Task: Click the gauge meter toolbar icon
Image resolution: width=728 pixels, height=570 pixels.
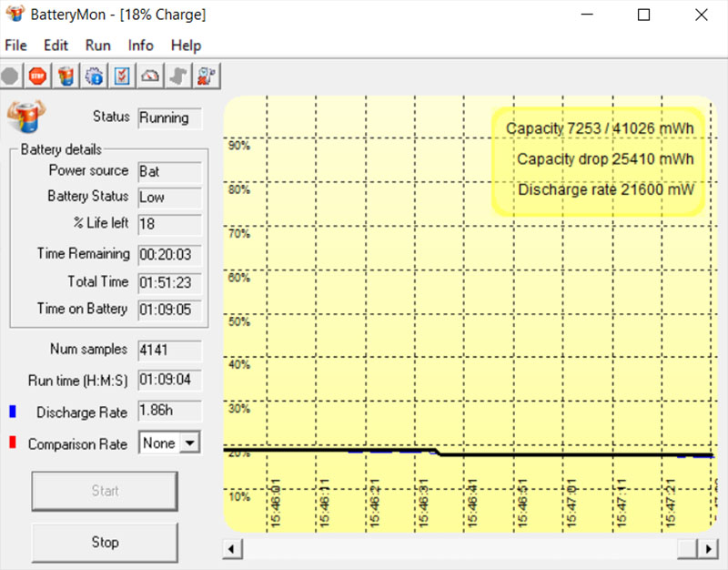Action: coord(150,76)
